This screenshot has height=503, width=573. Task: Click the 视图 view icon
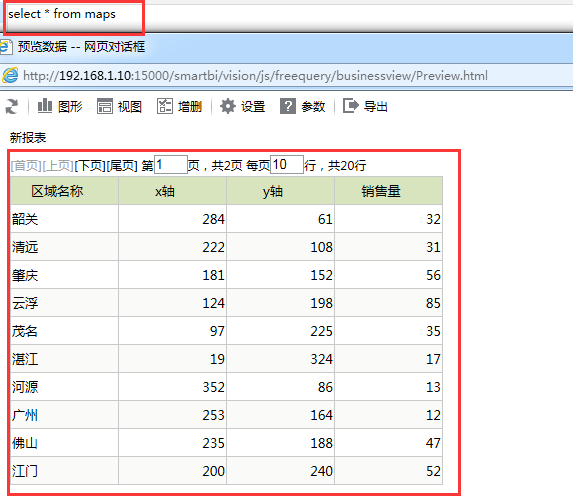click(x=105, y=106)
